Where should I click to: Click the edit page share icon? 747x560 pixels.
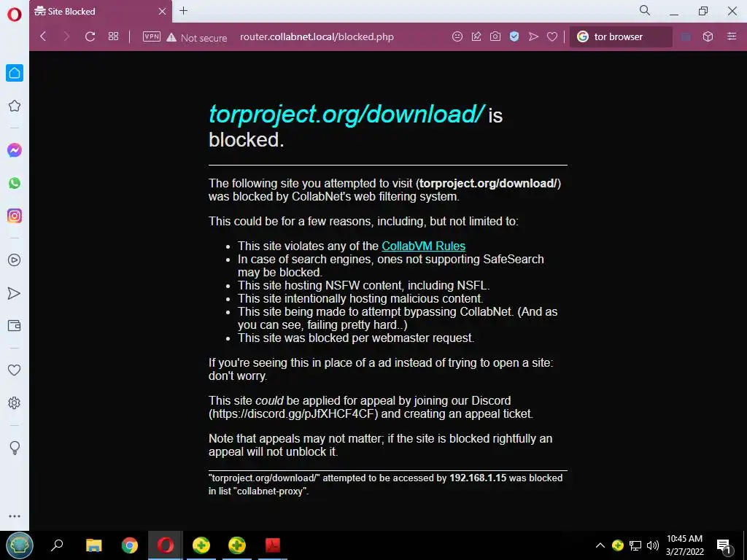coord(476,36)
